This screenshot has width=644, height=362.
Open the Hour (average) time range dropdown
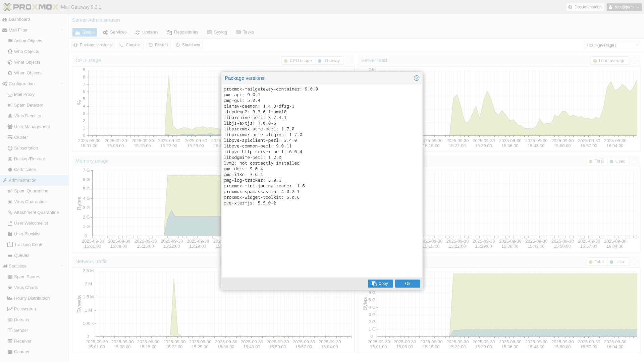(612, 45)
